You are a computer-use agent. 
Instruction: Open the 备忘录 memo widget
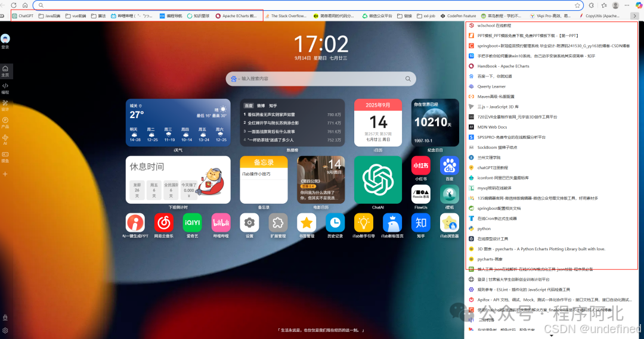click(x=264, y=180)
